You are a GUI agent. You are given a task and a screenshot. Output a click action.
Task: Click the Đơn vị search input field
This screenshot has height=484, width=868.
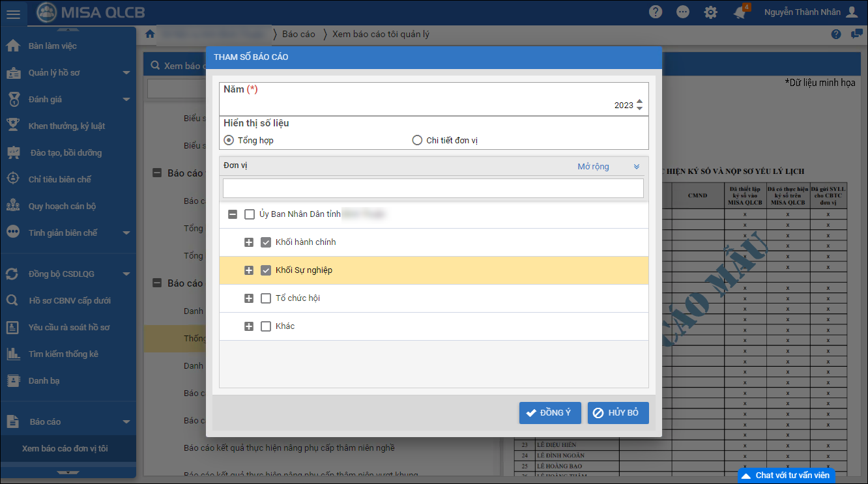[433, 188]
